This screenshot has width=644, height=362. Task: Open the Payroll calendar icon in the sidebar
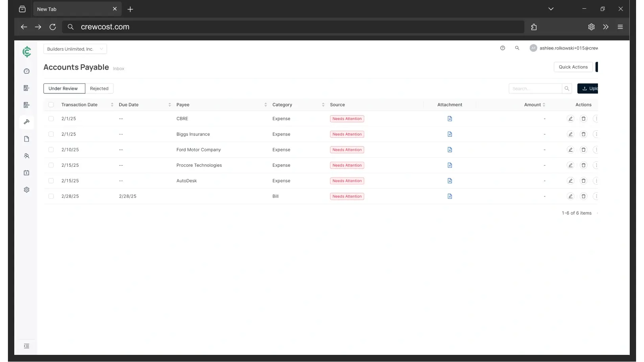click(26, 173)
